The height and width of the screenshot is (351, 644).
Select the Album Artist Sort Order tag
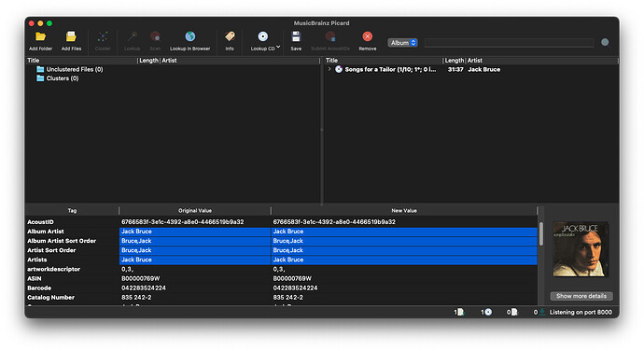281,241
